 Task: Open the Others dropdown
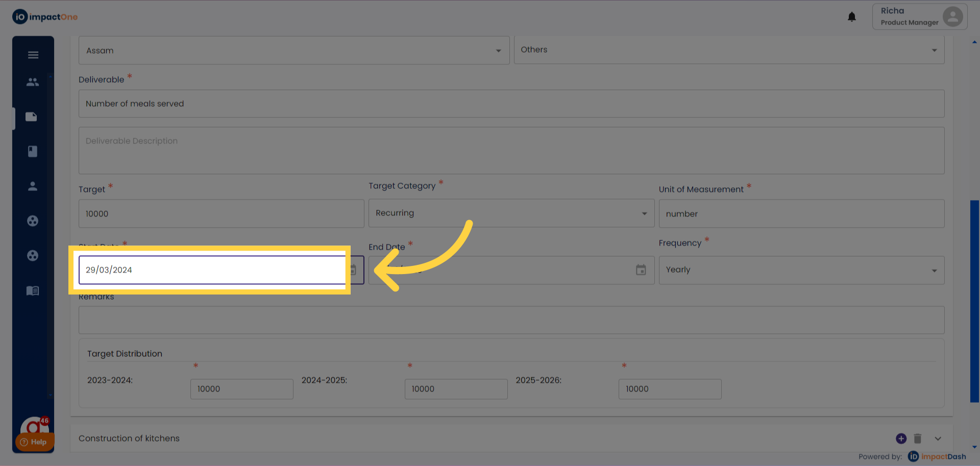[x=728, y=50]
